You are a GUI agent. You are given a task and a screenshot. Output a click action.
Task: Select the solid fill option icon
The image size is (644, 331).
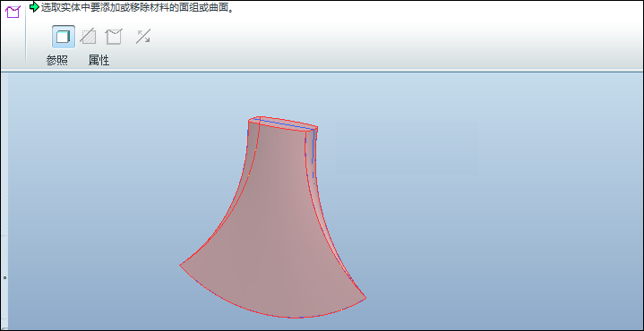[x=64, y=37]
